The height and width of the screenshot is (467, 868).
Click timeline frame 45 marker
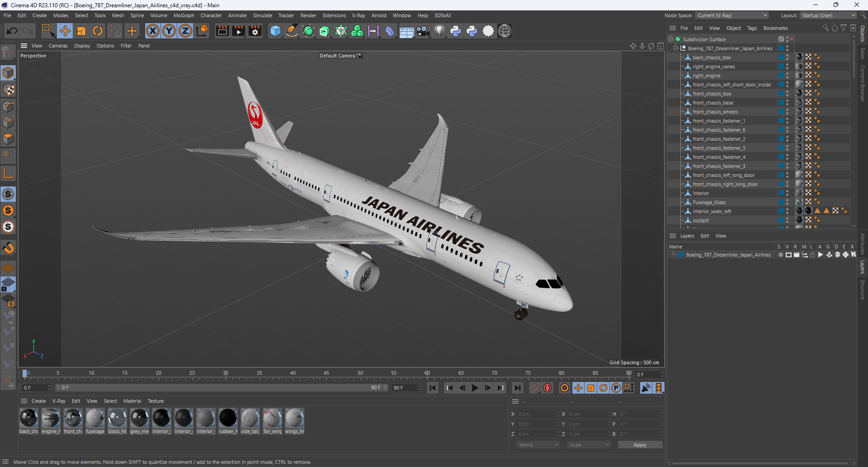[326, 373]
